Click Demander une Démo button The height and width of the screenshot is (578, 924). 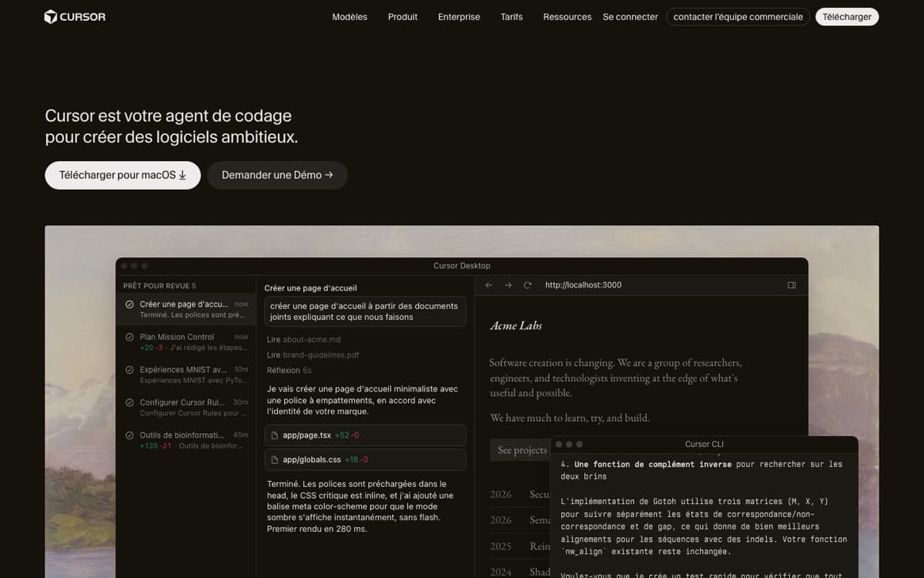pyautogui.click(x=277, y=175)
